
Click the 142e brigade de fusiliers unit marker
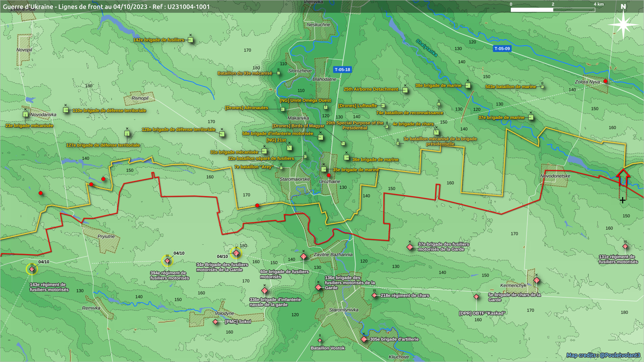click(x=191, y=40)
